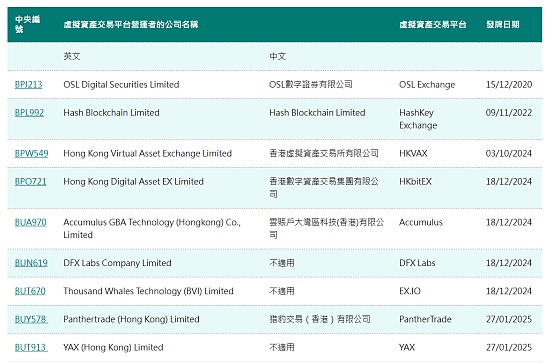This screenshot has width=553, height=364.
Task: Click the 中央編號 column header
Action: coord(28,24)
